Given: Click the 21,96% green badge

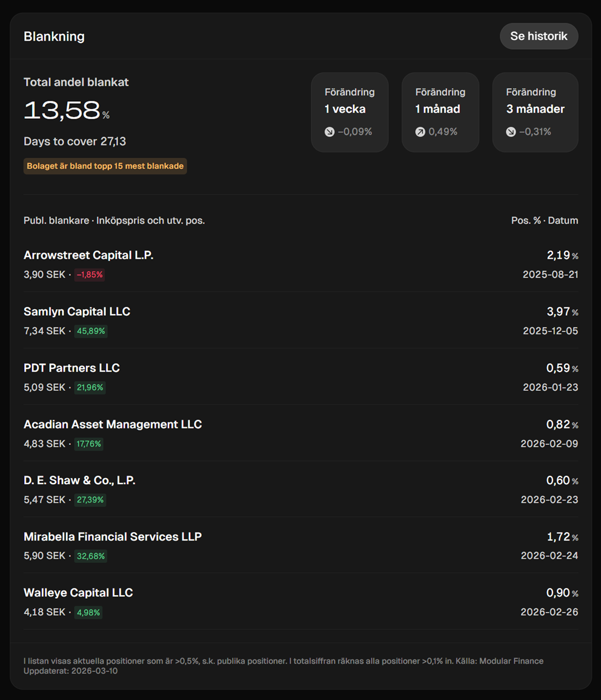Looking at the screenshot, I should click(90, 387).
